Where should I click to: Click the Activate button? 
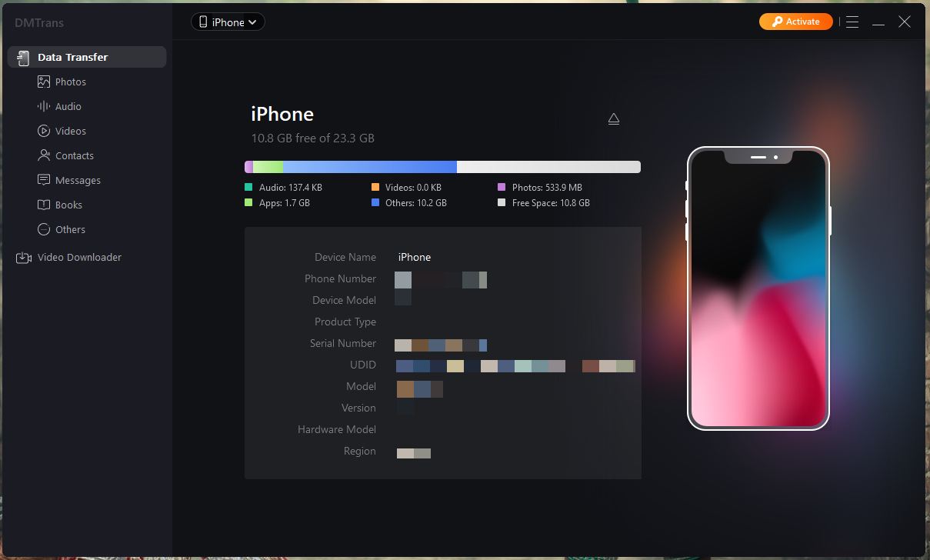[x=796, y=22]
